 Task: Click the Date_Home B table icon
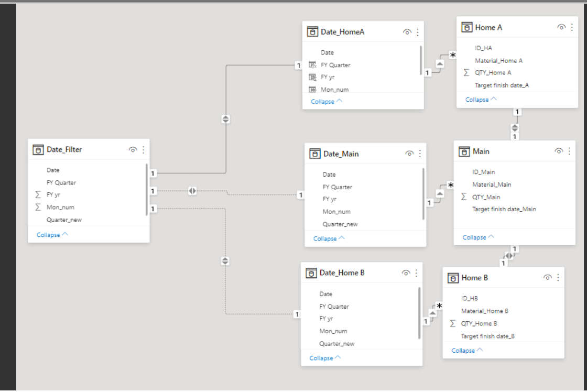click(311, 273)
